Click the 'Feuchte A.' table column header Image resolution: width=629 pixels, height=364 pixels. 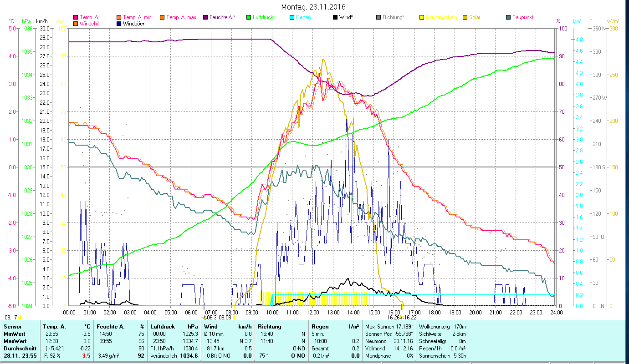pos(111,327)
